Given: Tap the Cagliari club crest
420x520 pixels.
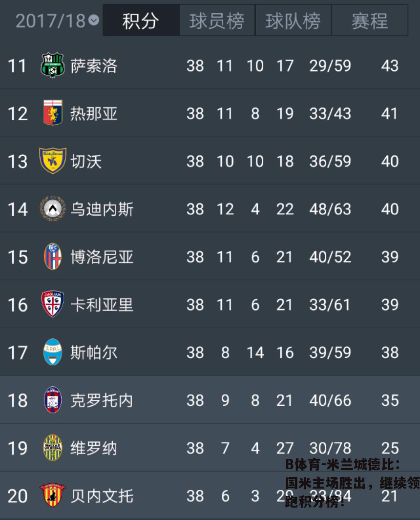Looking at the screenshot, I should pyautogui.click(x=52, y=304).
